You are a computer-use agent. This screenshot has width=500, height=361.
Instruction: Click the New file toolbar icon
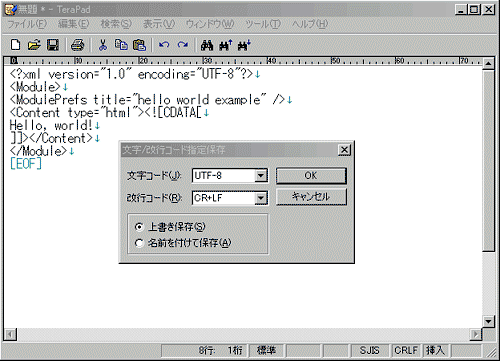[15, 44]
